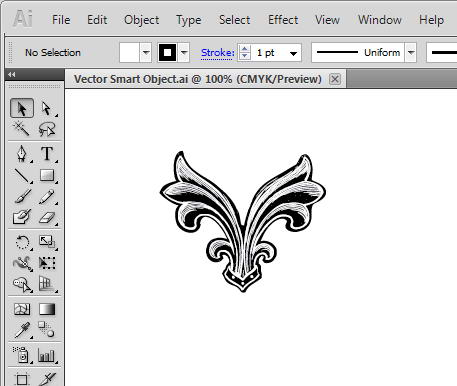Pick the Magic Wand tool

22,129
